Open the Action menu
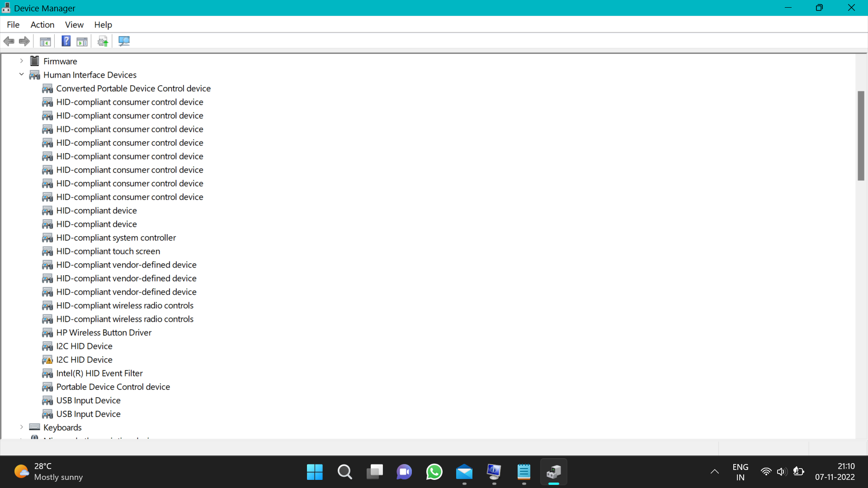Image resolution: width=868 pixels, height=488 pixels. (x=42, y=25)
